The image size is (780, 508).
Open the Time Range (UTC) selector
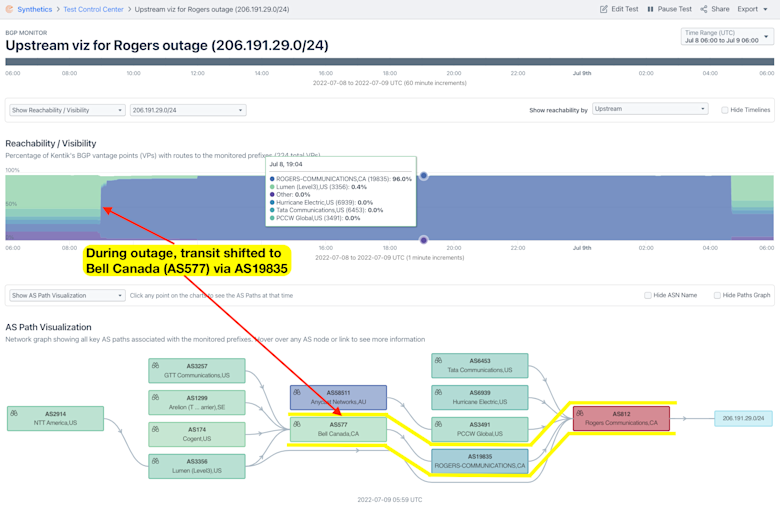point(727,36)
